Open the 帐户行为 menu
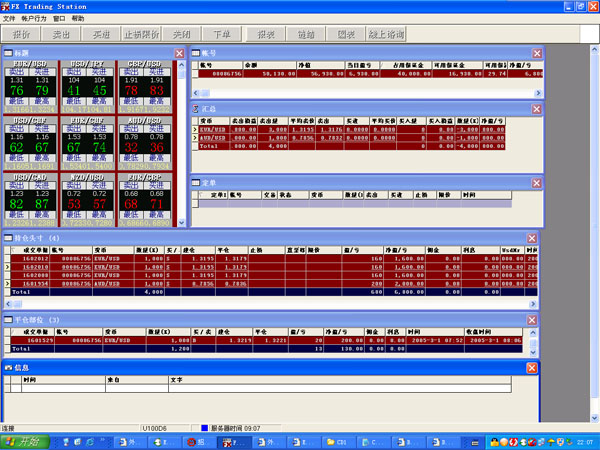The width and height of the screenshot is (600, 450). [34, 18]
